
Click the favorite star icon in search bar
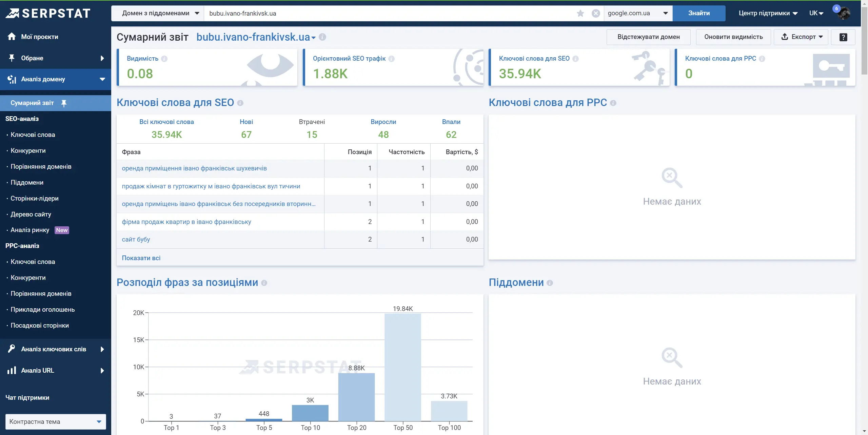coord(580,13)
